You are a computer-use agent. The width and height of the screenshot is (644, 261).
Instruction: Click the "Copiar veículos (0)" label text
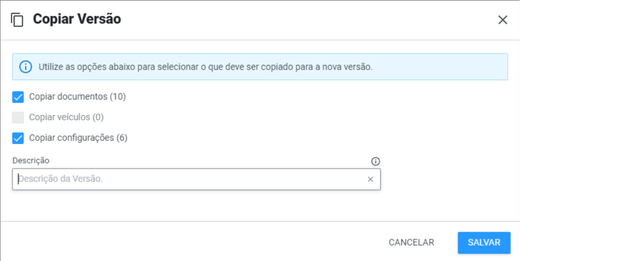pos(66,118)
